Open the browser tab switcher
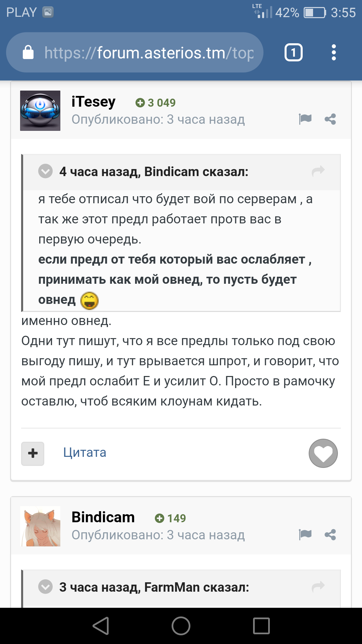This screenshot has height=644, width=362. pos(293,53)
